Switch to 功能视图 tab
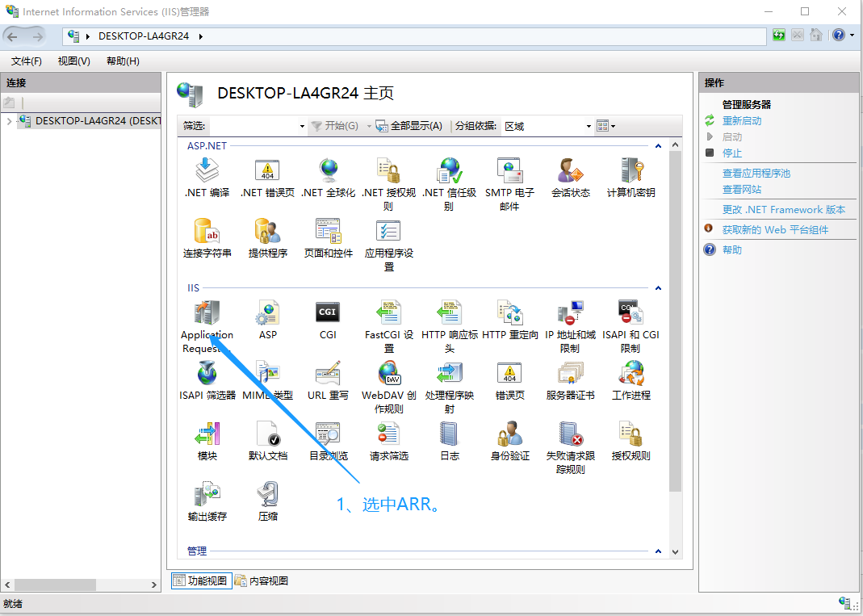 pos(202,580)
